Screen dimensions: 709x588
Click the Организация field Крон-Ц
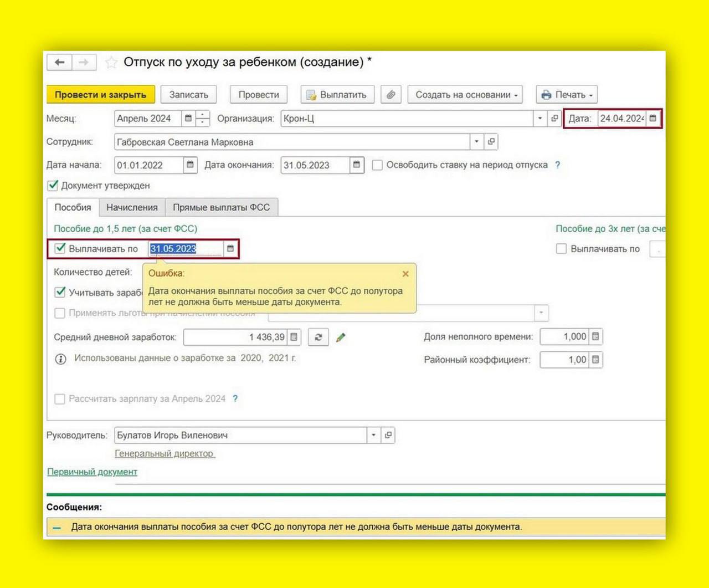[407, 119]
